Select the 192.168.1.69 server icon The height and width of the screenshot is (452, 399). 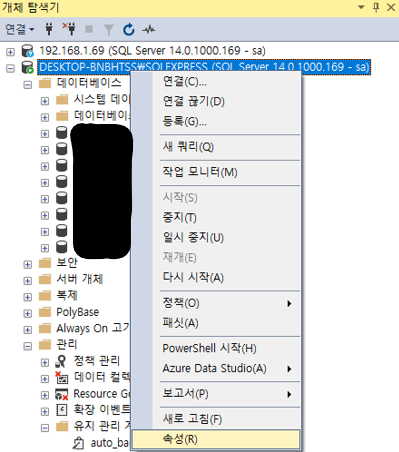point(27,51)
